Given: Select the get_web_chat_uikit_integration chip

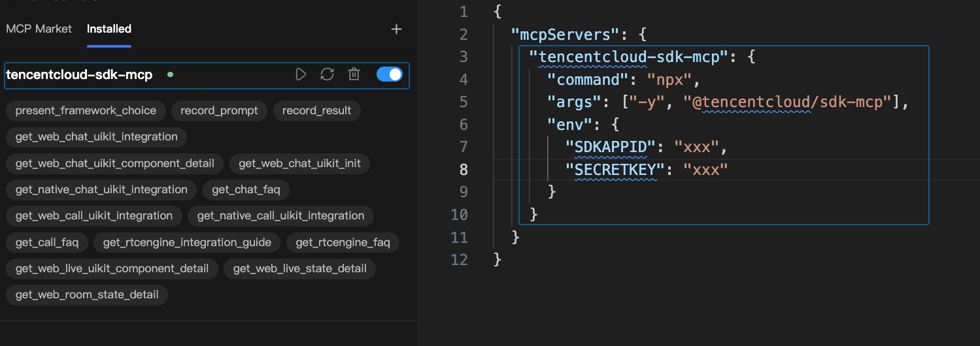Looking at the screenshot, I should tap(97, 137).
